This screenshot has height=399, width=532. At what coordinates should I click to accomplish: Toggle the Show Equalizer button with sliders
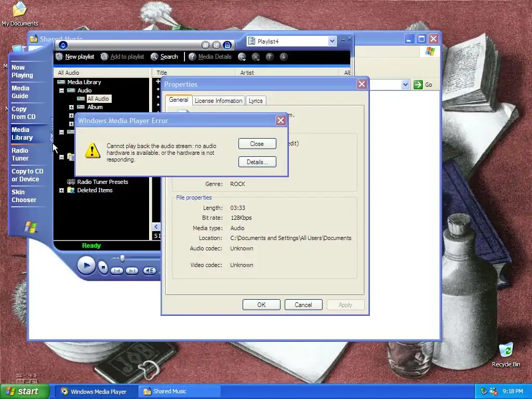[216, 45]
